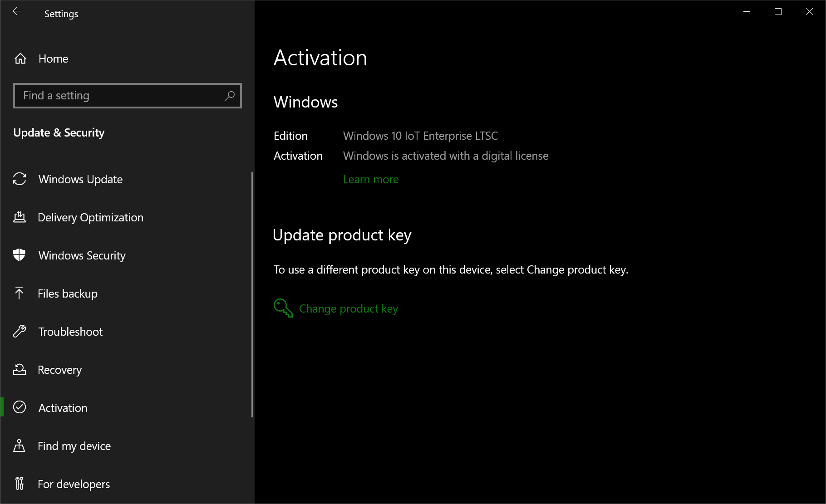
Task: Select Windows Security in sidebar
Action: coord(82,255)
